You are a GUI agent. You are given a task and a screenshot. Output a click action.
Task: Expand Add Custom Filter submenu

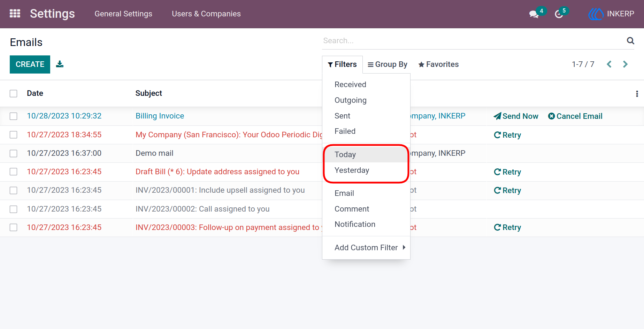click(x=366, y=247)
